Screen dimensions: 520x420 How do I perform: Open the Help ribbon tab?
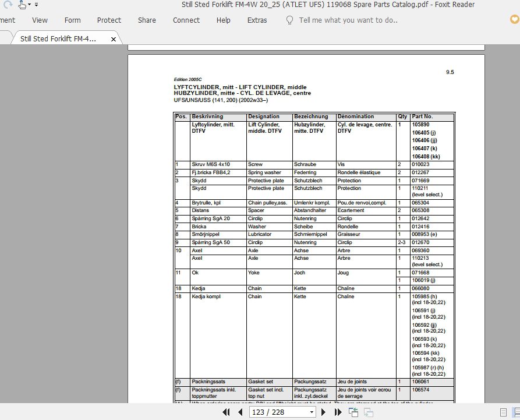point(224,20)
